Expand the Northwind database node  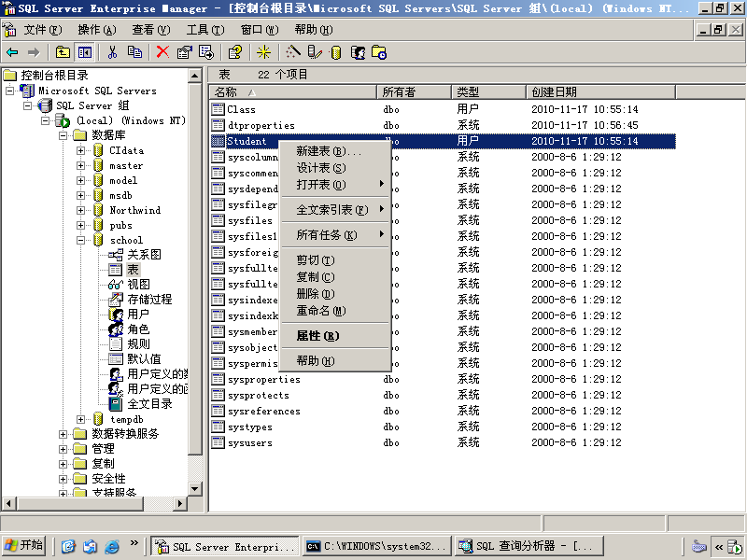[80, 211]
